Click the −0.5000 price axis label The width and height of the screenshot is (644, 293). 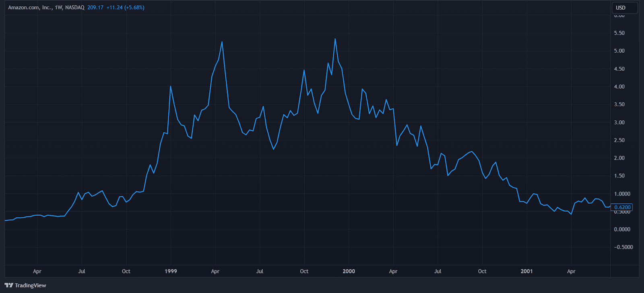coord(623,247)
